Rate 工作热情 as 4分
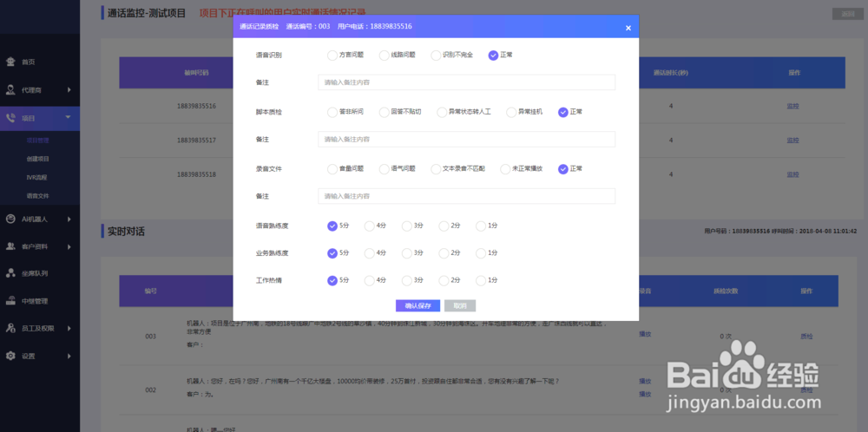The width and height of the screenshot is (868, 432). tap(369, 280)
